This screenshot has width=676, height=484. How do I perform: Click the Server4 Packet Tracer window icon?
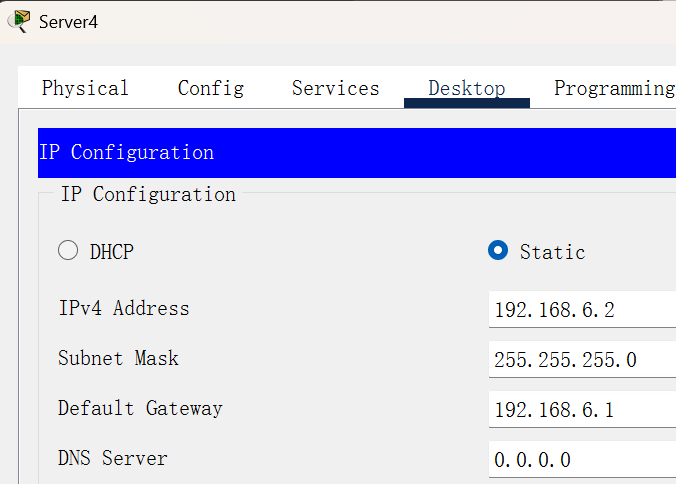point(19,22)
